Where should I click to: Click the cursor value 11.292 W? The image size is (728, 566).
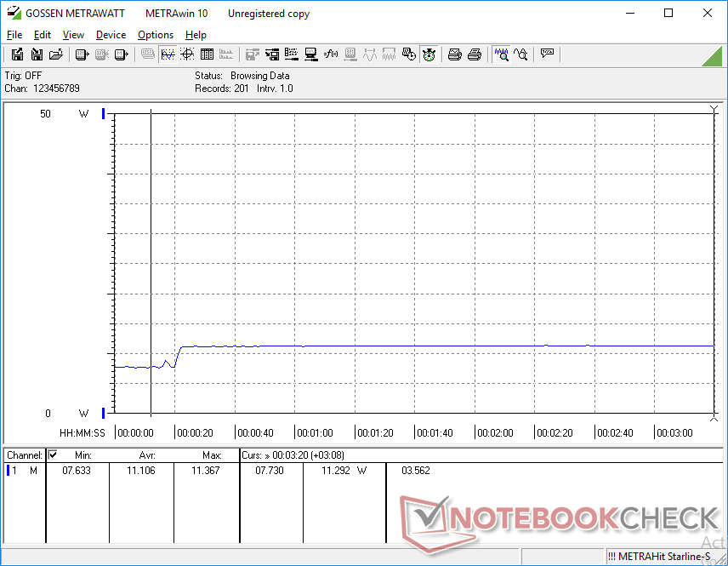click(344, 471)
